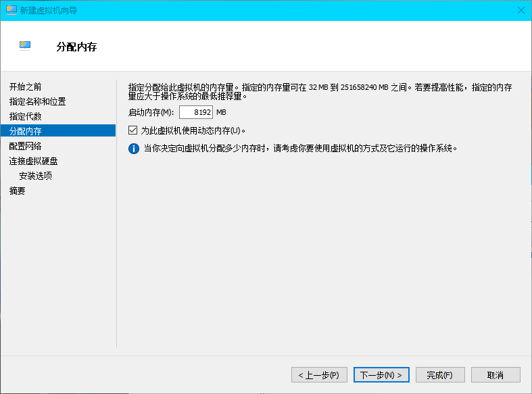The height and width of the screenshot is (394, 532).
Task: Click the 启动内存 input field
Action: [x=196, y=112]
